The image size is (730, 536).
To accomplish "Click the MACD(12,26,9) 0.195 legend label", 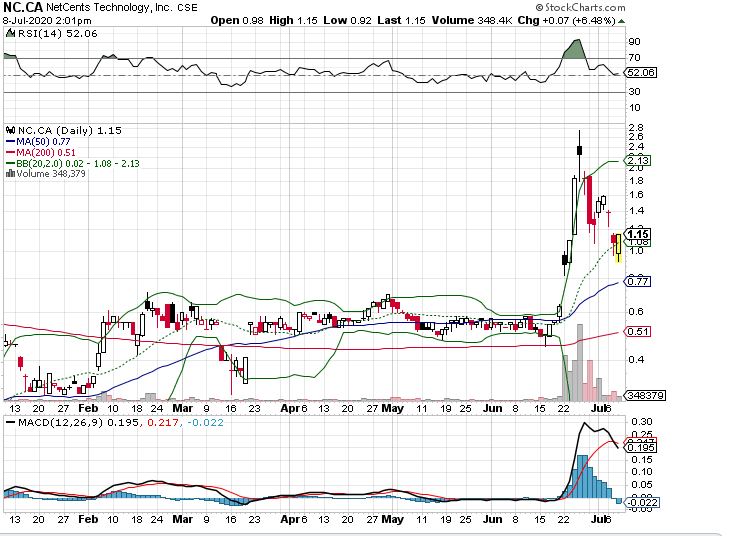I will click(78, 423).
